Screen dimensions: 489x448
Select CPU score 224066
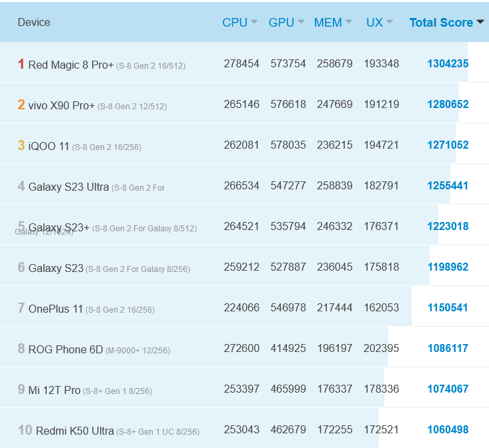pos(241,308)
